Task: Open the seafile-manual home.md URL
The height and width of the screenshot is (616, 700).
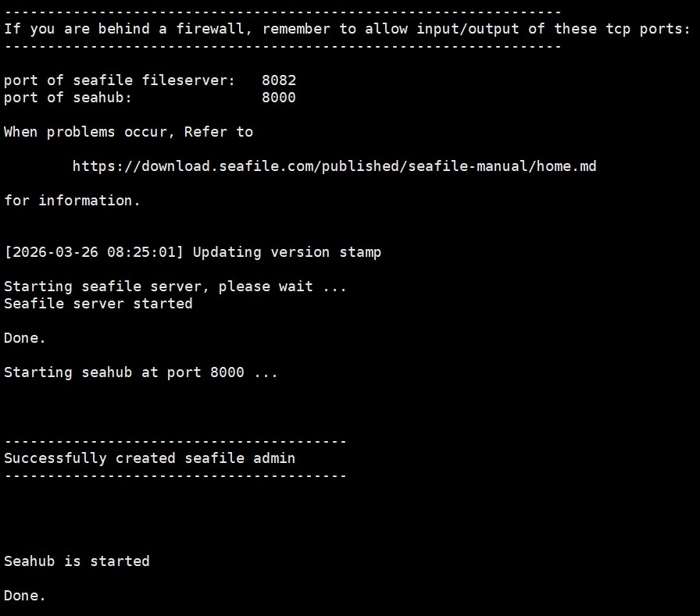Action: pyautogui.click(x=334, y=166)
